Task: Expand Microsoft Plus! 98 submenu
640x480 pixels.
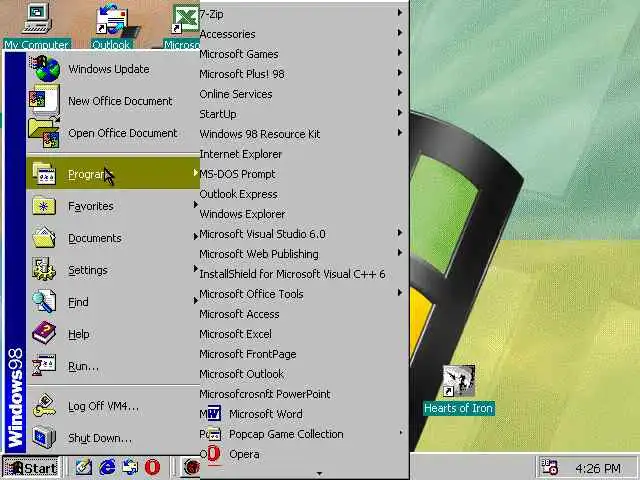Action: coord(304,74)
